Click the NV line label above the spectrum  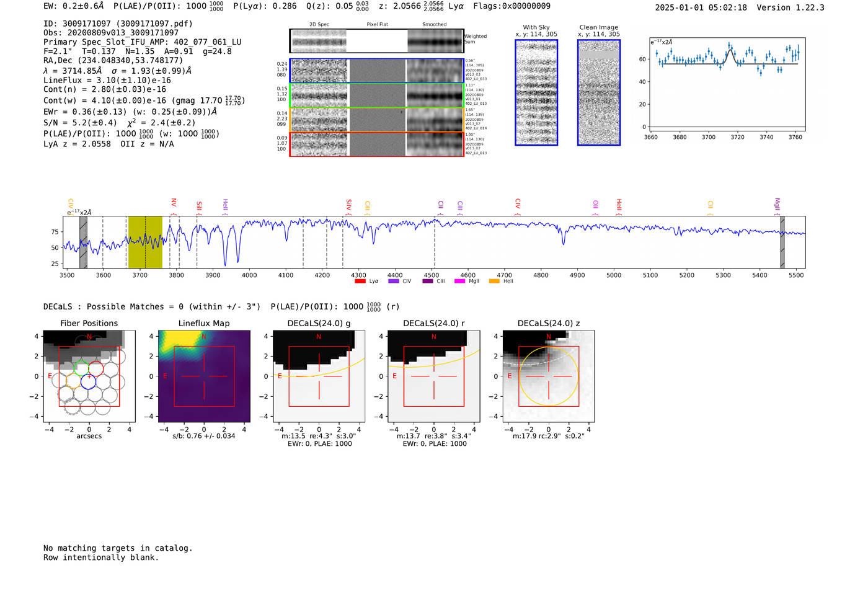click(174, 203)
